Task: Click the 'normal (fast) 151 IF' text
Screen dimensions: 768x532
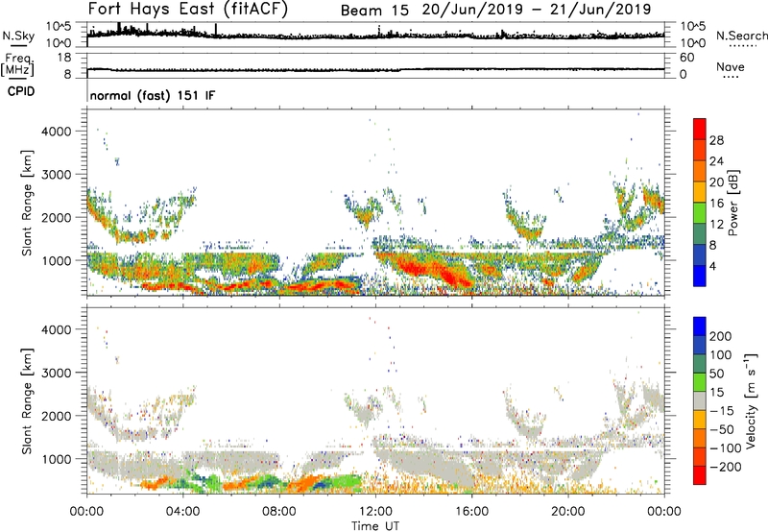Action: pos(153,95)
